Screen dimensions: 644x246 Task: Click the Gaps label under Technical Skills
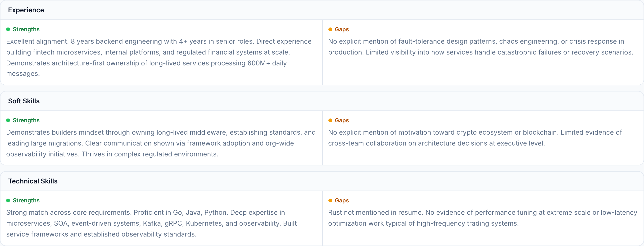[x=341, y=200]
